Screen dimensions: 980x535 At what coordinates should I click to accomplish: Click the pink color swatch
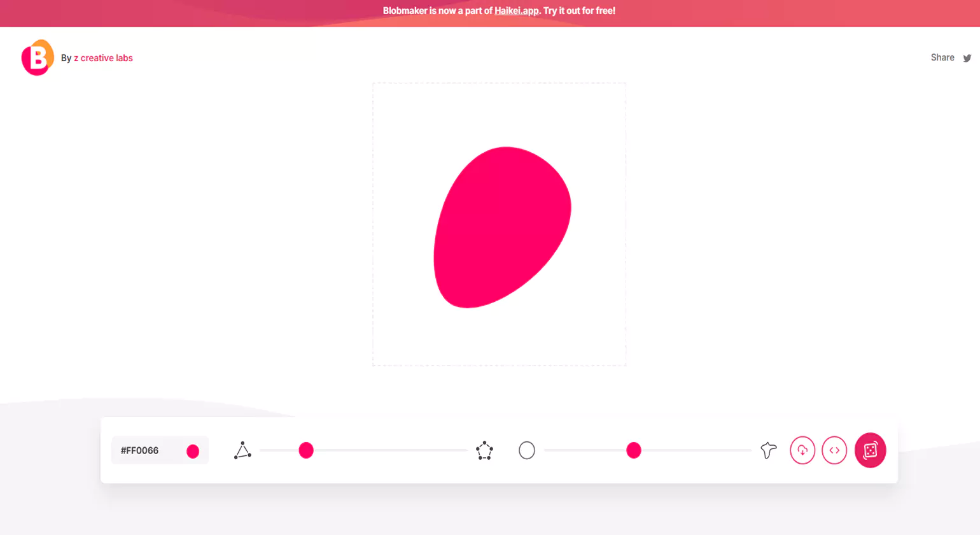coord(193,450)
